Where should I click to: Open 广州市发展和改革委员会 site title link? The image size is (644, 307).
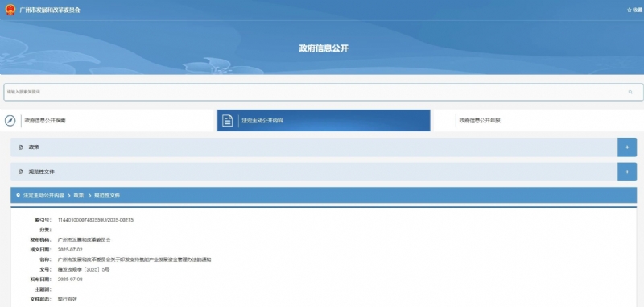pos(50,10)
